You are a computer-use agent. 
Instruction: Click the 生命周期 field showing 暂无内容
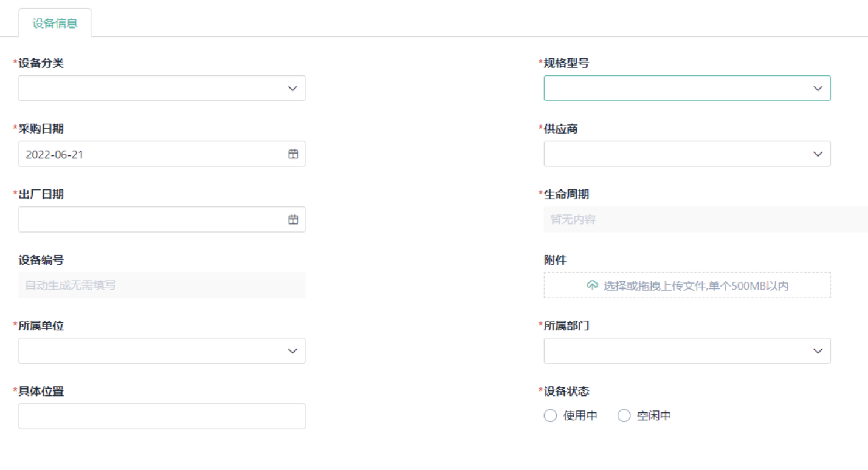click(687, 219)
